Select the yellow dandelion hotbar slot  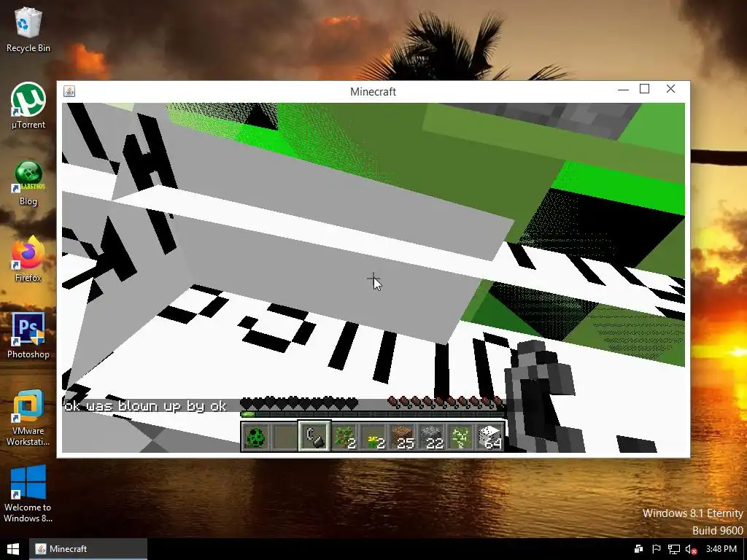point(373,437)
